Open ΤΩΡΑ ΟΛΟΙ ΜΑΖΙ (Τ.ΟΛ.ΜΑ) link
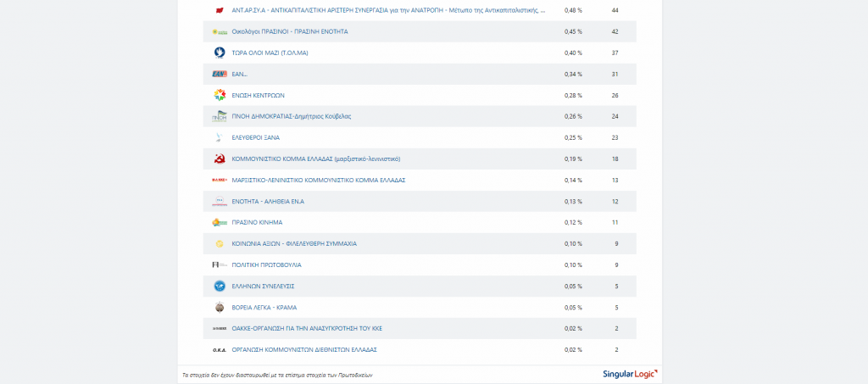 pos(270,53)
